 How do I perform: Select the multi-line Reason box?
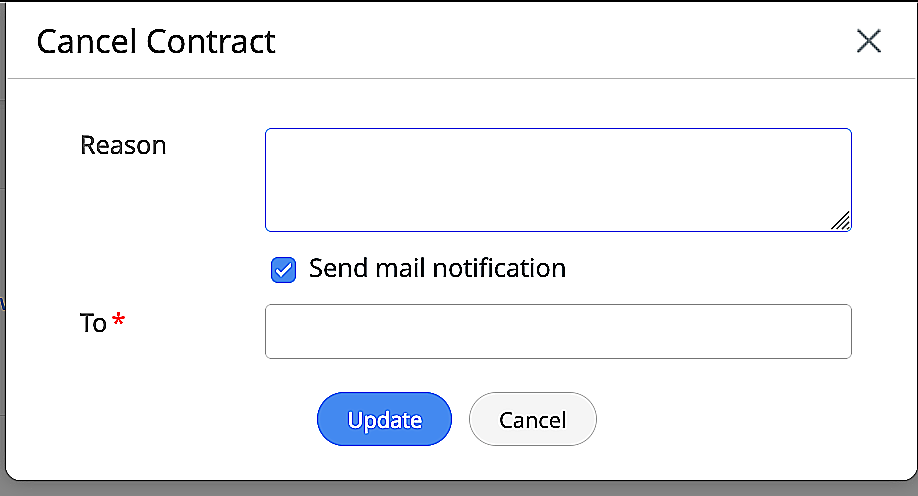[x=557, y=180]
